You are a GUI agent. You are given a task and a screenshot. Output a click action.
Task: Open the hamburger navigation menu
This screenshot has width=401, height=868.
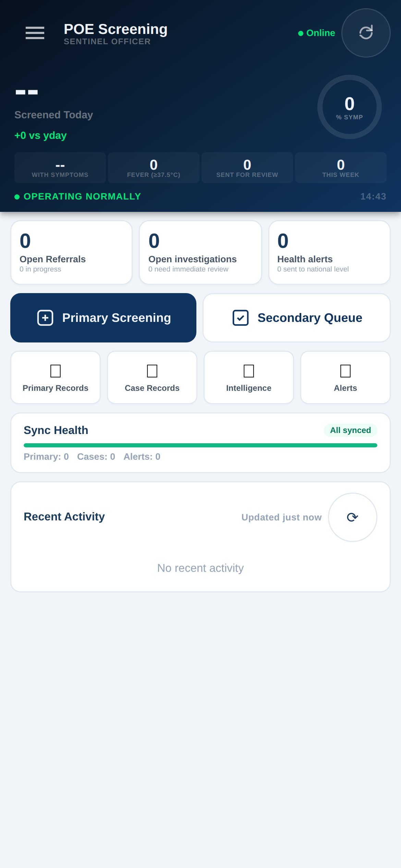click(35, 33)
